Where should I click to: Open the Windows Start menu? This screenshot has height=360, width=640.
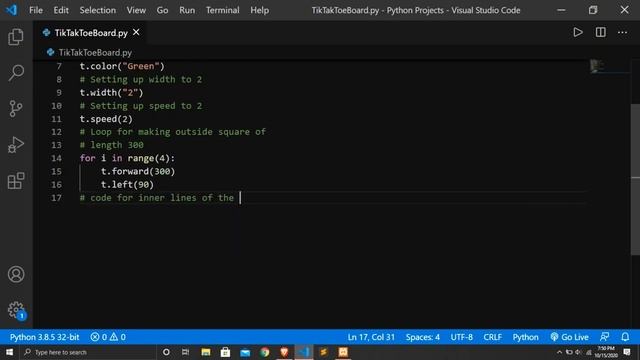point(9,352)
